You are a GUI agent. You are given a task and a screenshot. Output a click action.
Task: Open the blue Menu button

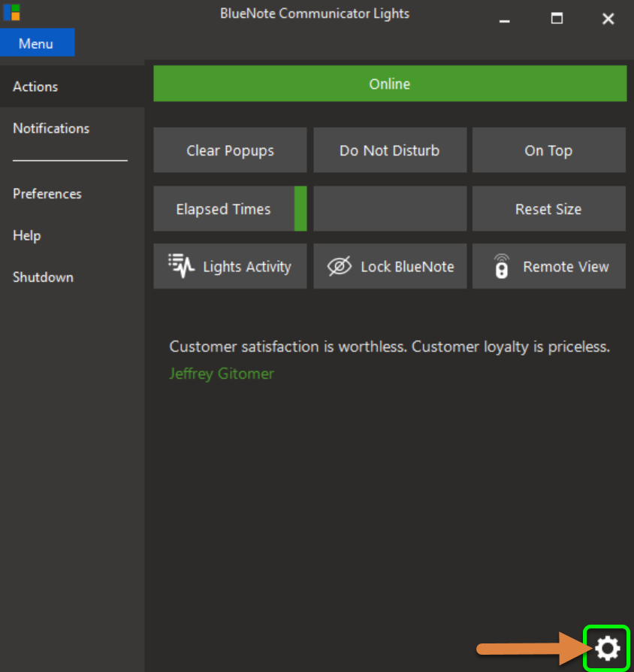click(38, 42)
